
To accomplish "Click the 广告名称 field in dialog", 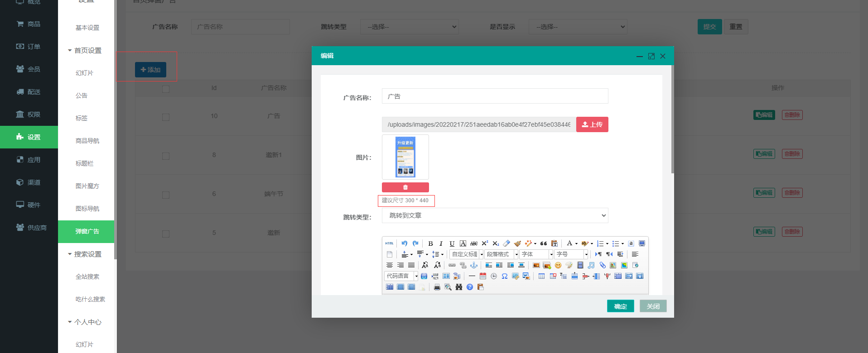I will [x=495, y=96].
